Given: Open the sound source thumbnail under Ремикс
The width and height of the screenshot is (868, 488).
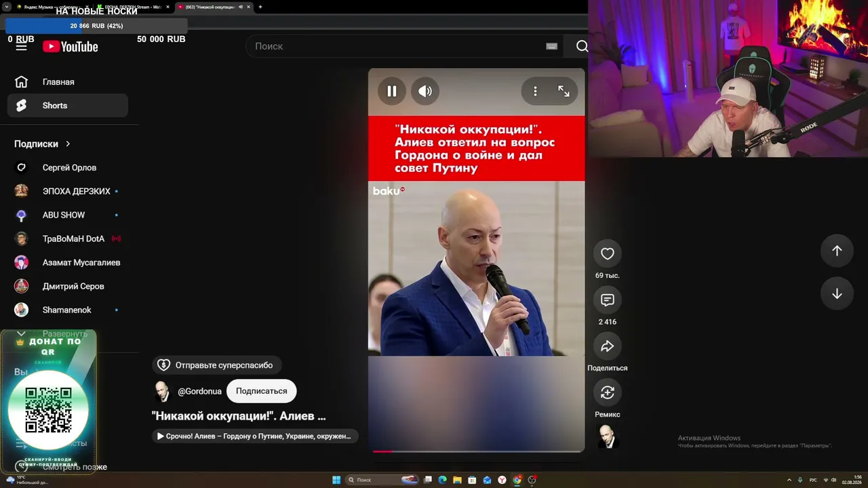Looking at the screenshot, I should (608, 436).
